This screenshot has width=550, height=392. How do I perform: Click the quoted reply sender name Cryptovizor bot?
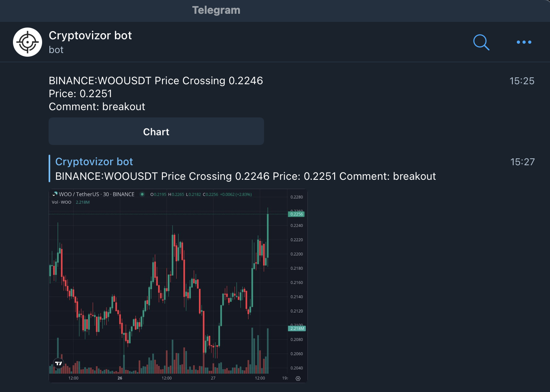point(94,162)
